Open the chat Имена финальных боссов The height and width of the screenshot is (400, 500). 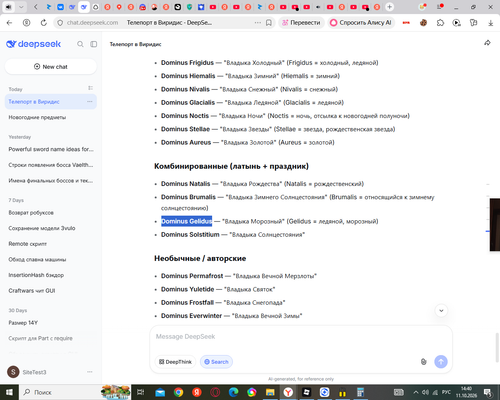click(51, 181)
